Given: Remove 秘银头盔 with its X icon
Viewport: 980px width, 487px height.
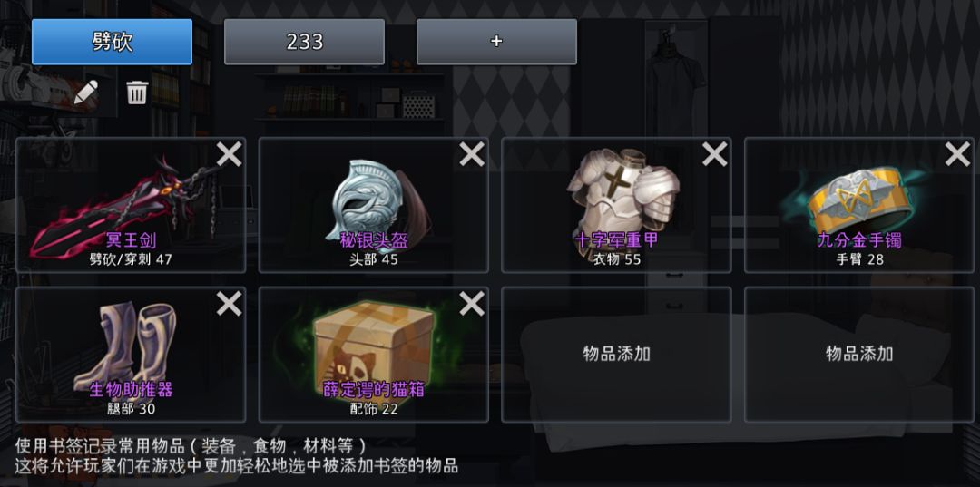Looking at the screenshot, I should pos(472,154).
